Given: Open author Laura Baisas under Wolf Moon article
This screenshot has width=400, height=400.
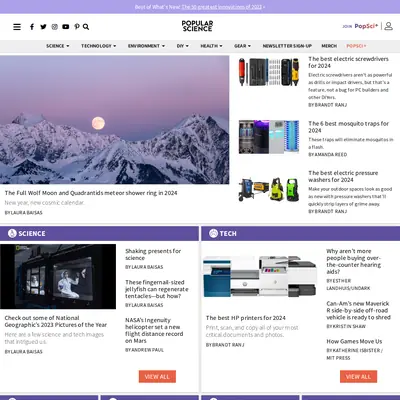Looking at the screenshot, I should point(23,212).
